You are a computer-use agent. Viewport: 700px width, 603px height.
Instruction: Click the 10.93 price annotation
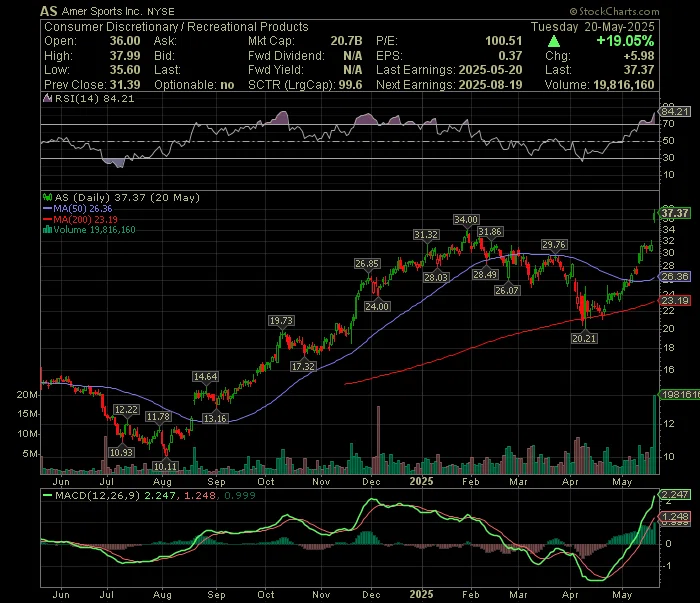pos(121,452)
